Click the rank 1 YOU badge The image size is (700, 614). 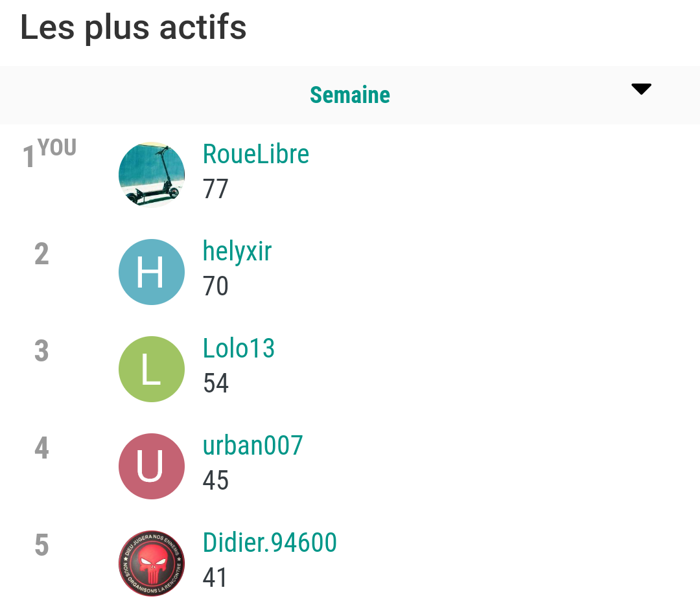point(49,153)
